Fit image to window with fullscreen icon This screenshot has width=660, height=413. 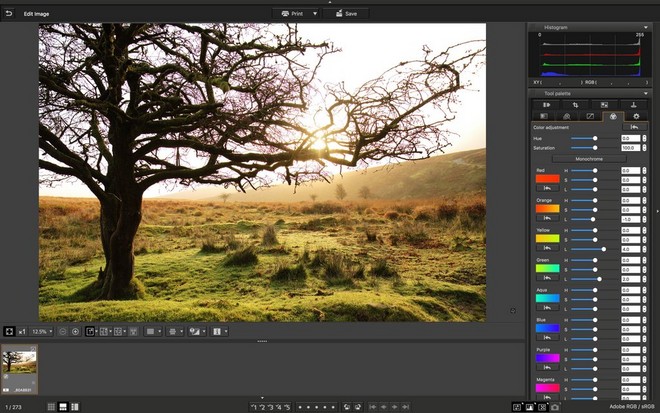[9, 332]
